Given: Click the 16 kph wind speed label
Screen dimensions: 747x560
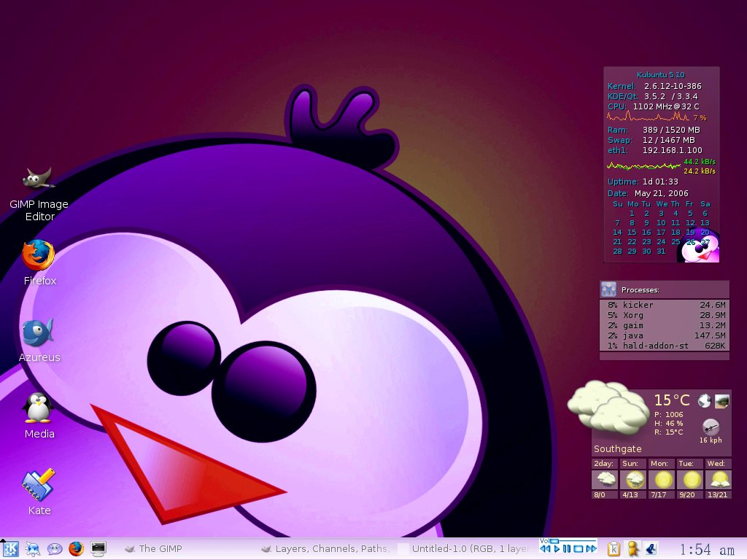Looking at the screenshot, I should point(711,440).
